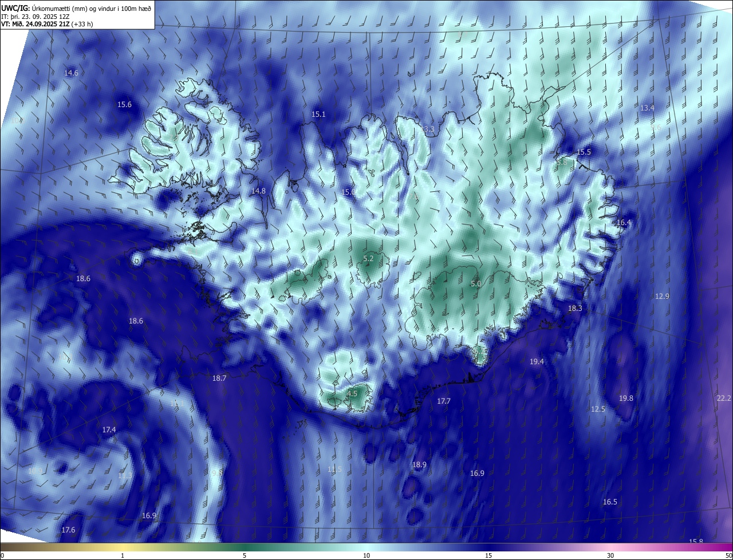Screen dimensions: 733x560
Task: Click the map value 15.6
Action: click(x=124, y=104)
